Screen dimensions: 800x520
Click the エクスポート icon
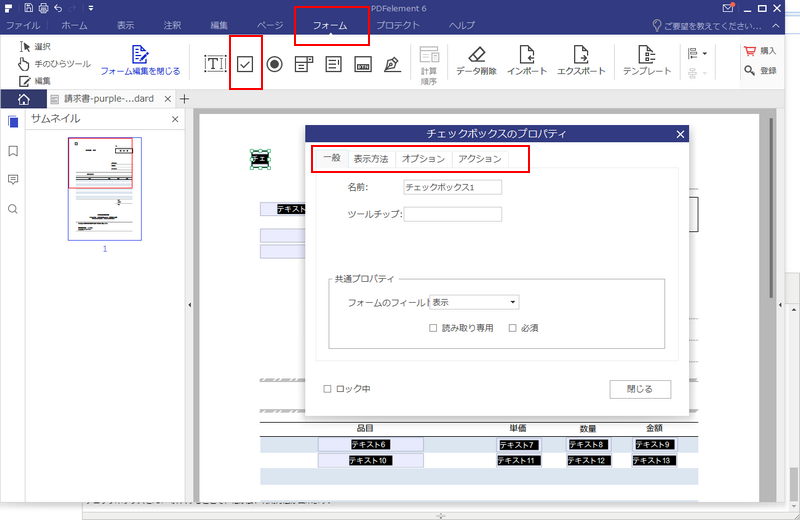coord(581,54)
